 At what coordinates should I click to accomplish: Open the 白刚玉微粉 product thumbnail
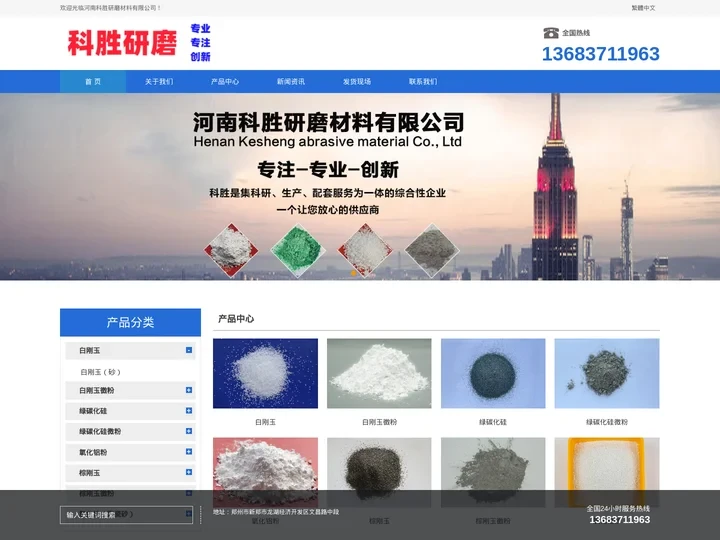(379, 373)
